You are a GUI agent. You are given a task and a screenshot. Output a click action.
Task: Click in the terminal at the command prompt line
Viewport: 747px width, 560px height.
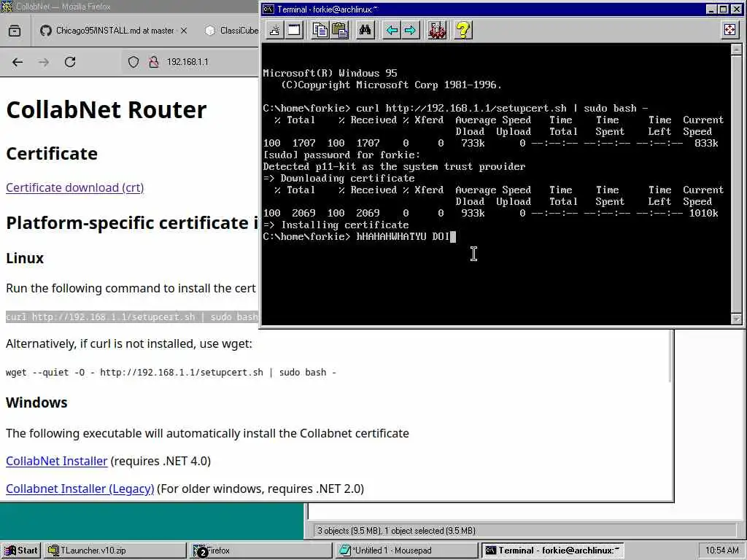point(359,237)
